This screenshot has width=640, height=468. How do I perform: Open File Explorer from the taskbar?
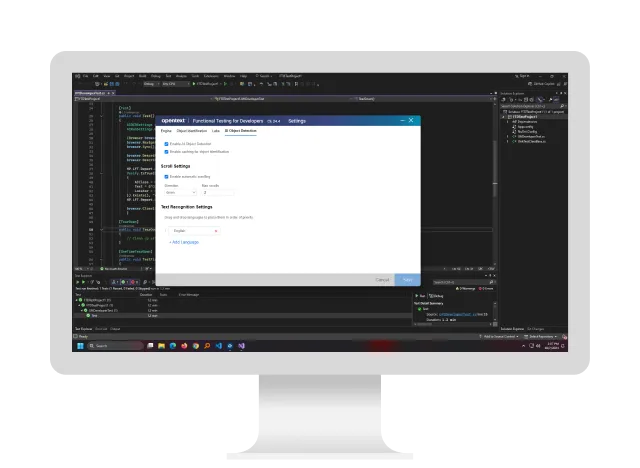[x=162, y=346]
